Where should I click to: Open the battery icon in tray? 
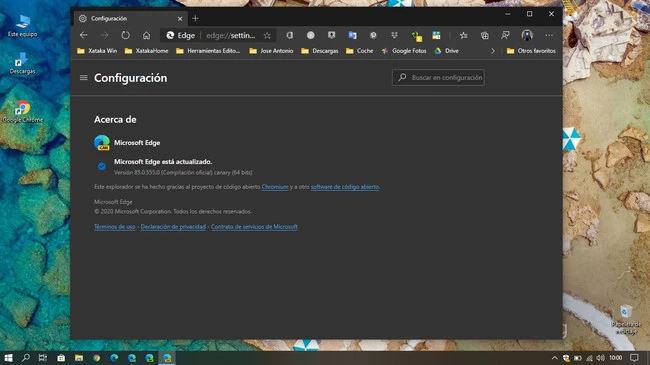pyautogui.click(x=577, y=358)
